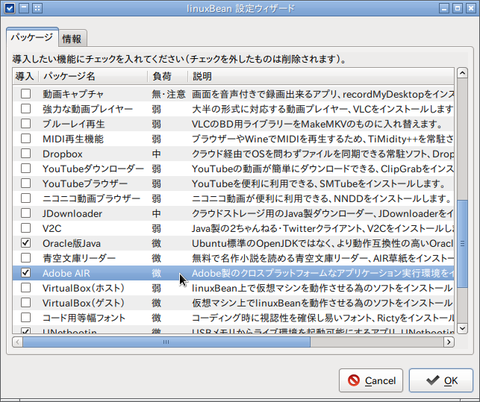Open the window menu icon in title bar
The width and height of the screenshot is (480, 402).
click(10, 8)
